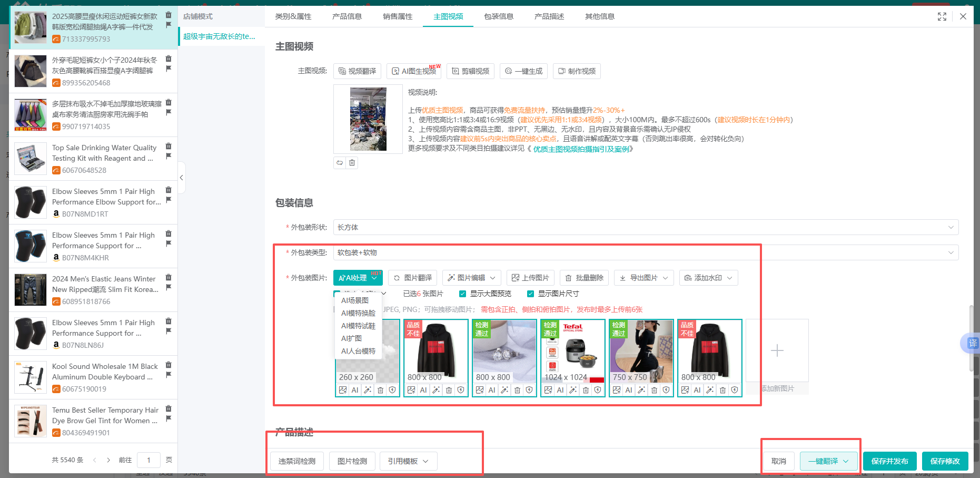Flag the Top Sale Drinking Water Quality product
The image size is (980, 478).
(169, 156)
